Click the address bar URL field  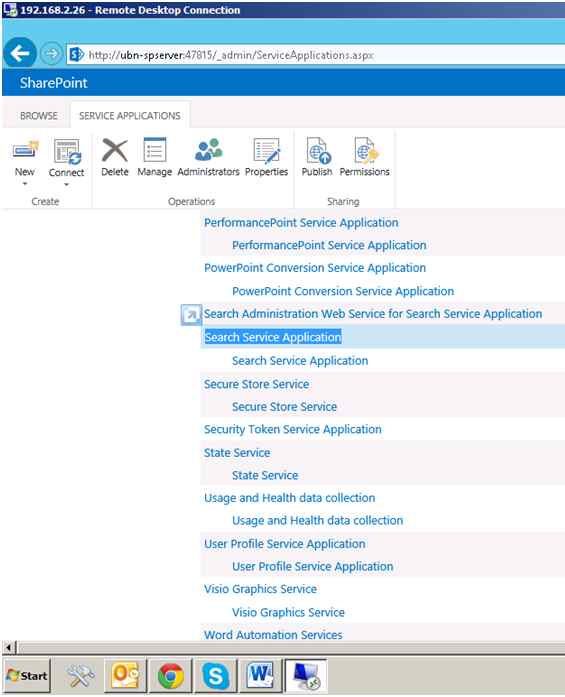[316, 55]
